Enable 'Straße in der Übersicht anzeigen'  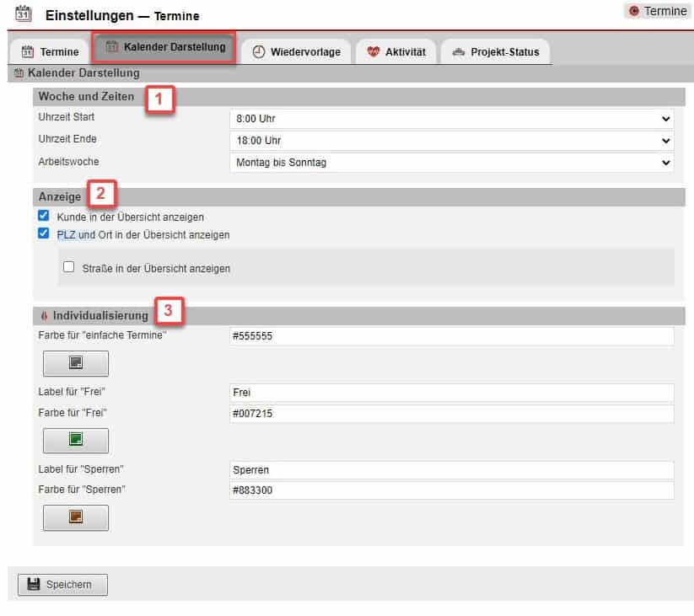click(69, 267)
